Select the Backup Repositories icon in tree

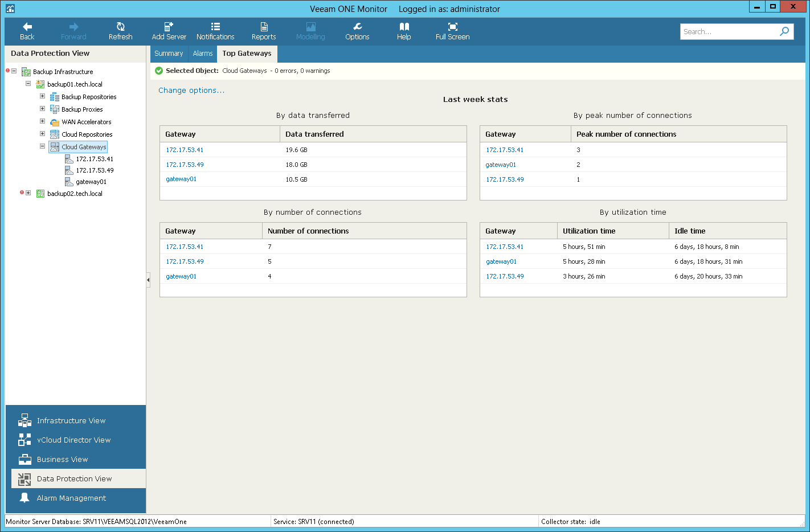55,97
